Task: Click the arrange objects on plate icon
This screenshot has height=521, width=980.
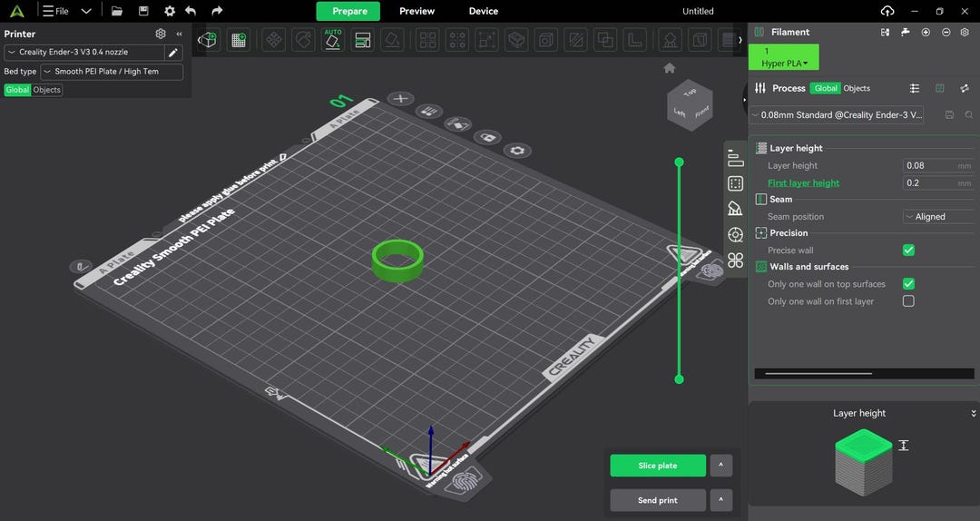Action: (x=428, y=112)
